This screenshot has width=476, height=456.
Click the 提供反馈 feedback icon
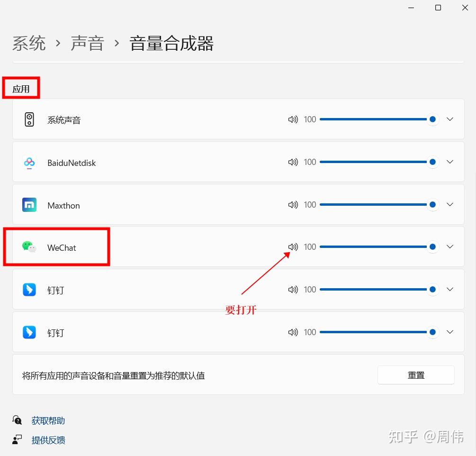click(17, 439)
